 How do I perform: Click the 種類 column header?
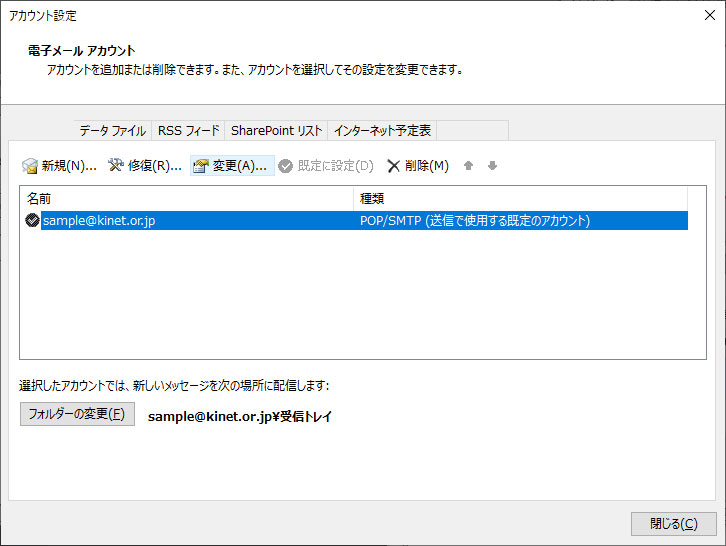(x=520, y=199)
